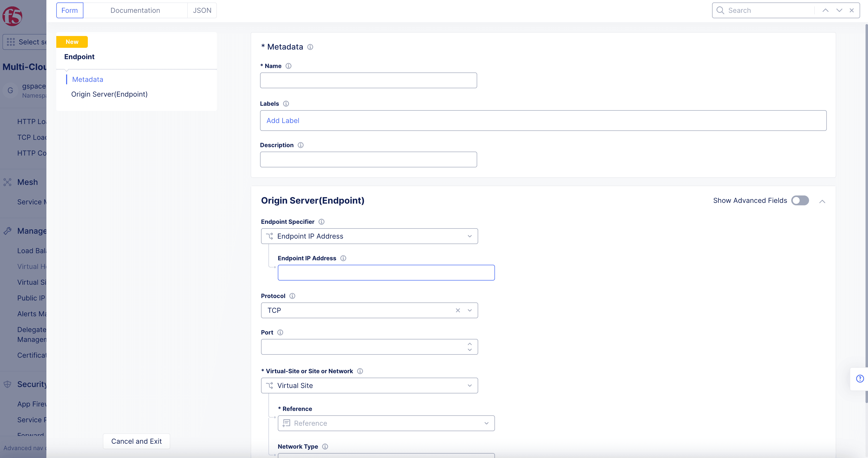Click the Mesh section icon

pyautogui.click(x=7, y=182)
